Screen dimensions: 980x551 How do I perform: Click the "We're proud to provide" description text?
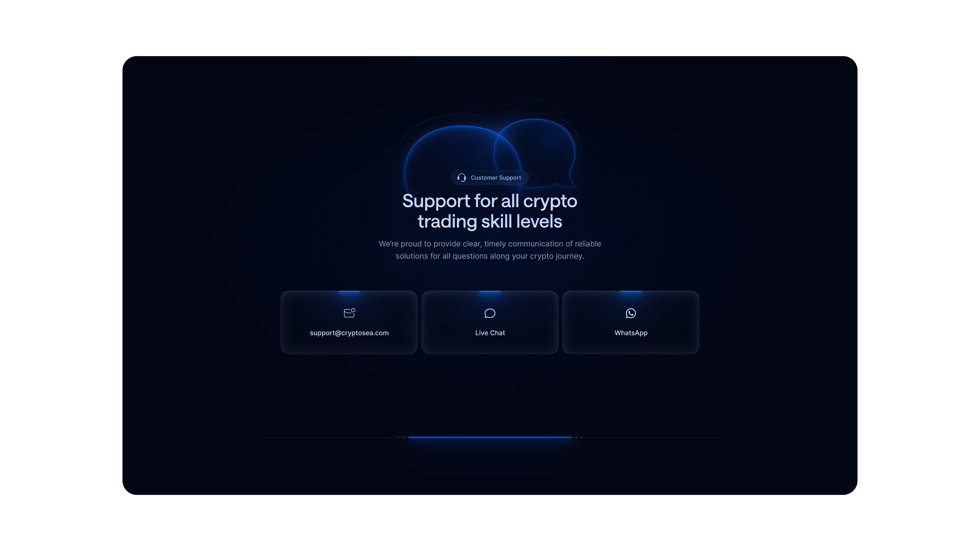490,250
